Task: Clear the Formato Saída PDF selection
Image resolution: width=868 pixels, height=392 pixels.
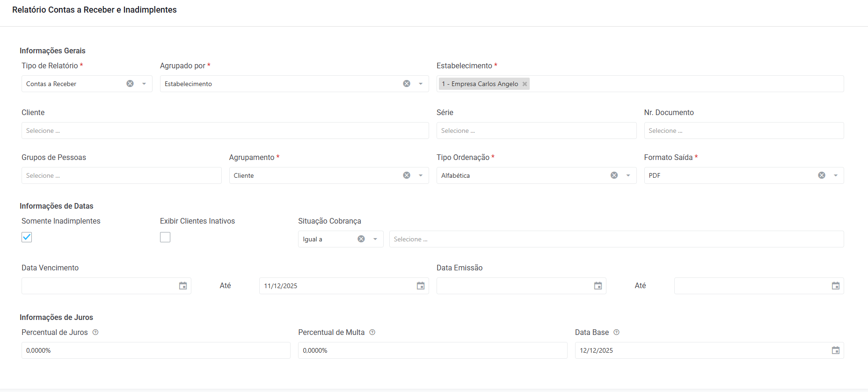Action: [821, 175]
